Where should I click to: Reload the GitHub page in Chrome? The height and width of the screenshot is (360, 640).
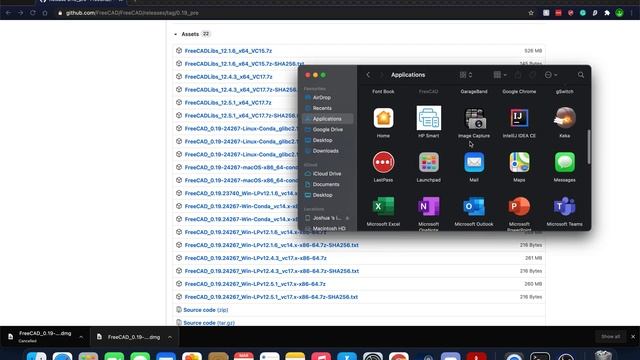point(33,13)
